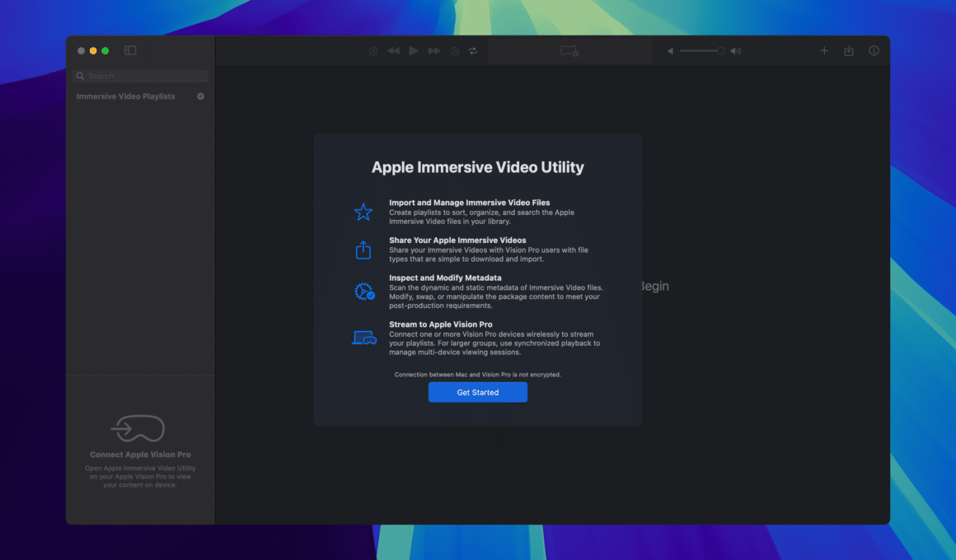Click the Search field in sidebar
This screenshot has height=560, width=956.
coord(140,76)
